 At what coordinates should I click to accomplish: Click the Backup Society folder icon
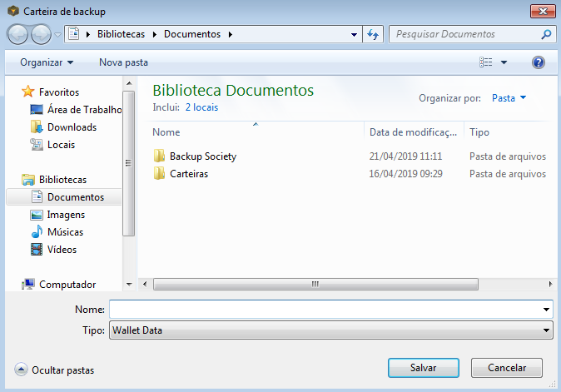click(159, 156)
